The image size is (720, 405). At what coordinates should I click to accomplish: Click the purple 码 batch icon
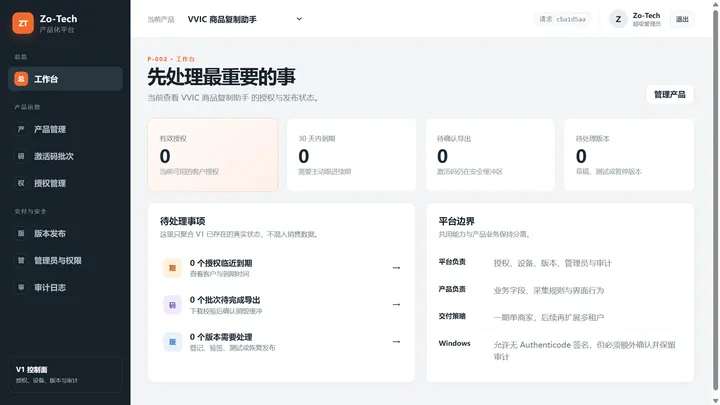pyautogui.click(x=172, y=305)
